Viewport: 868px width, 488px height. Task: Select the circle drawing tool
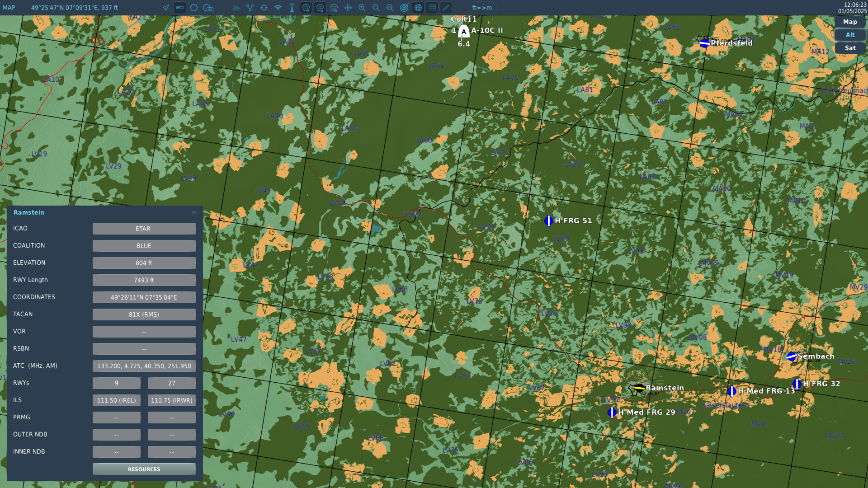(x=194, y=8)
